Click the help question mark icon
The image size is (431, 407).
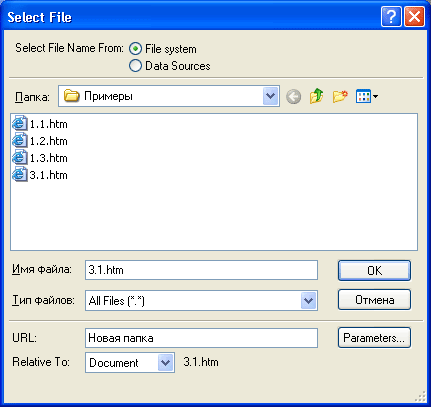pos(391,16)
